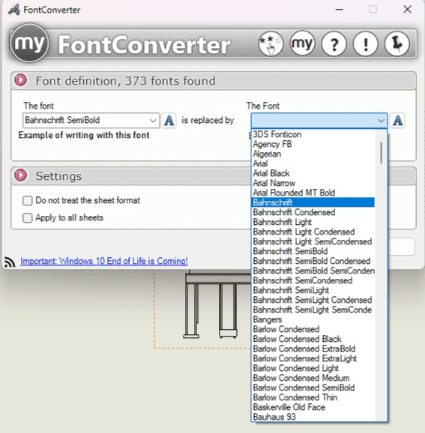Select highlighted 'Bahnschrift' entry
425x433 pixels.
click(x=313, y=202)
